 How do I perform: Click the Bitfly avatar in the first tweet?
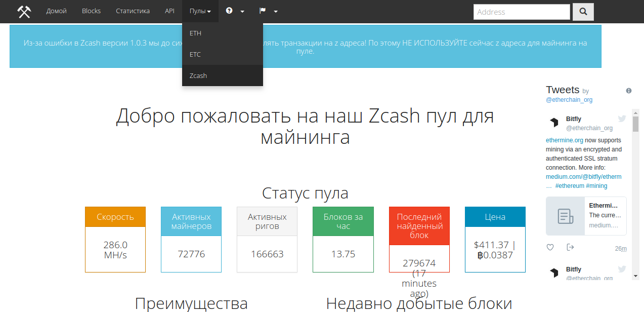click(554, 122)
